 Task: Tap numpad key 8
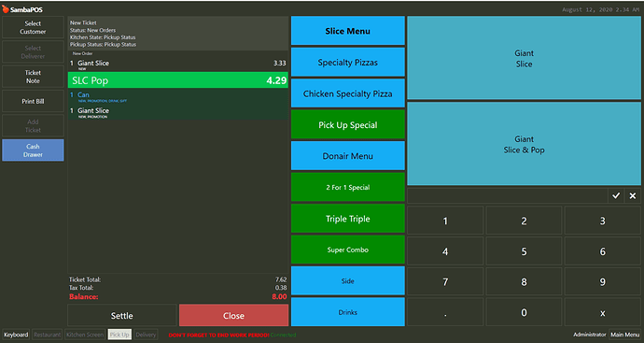click(x=525, y=281)
